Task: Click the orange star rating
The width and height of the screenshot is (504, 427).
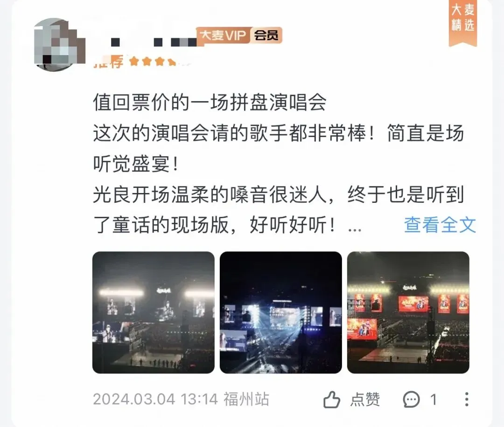Action: [x=152, y=61]
